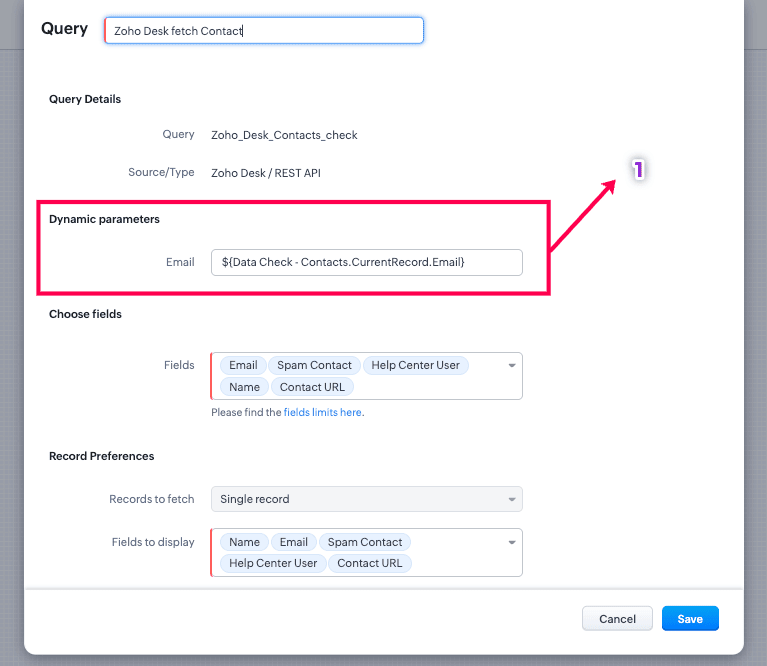Select Spam Contact tag in Fields to display
This screenshot has width=767, height=666.
pos(365,542)
